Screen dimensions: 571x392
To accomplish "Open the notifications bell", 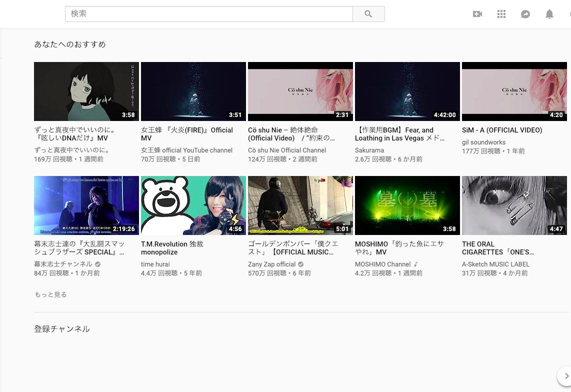I will [x=549, y=14].
